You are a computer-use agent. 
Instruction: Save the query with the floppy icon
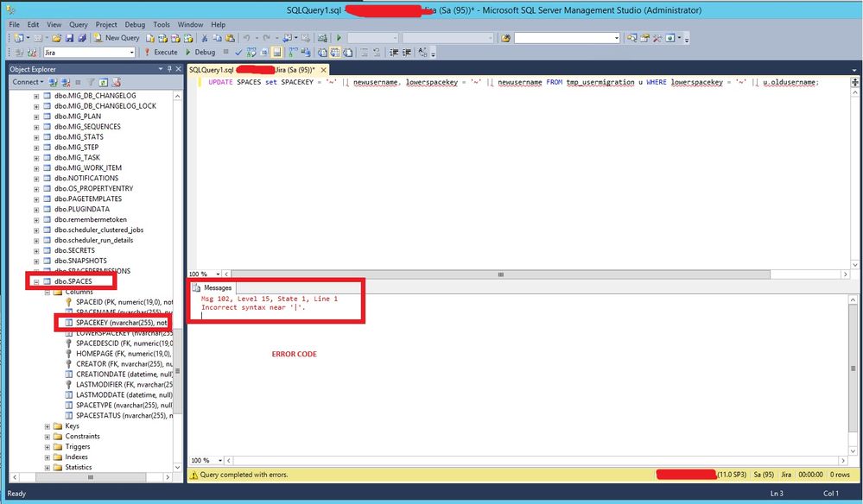click(x=69, y=38)
